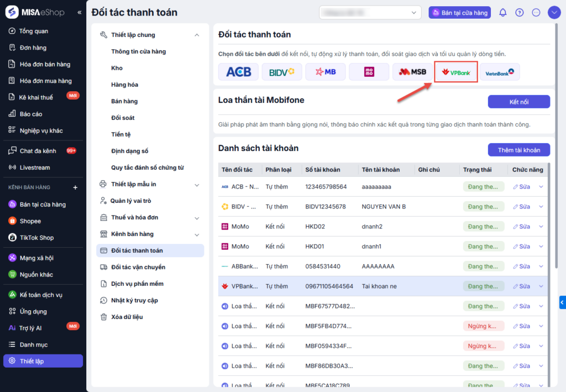Select the MB bank partner logo
Image resolution: width=566 pixels, height=392 pixels.
coord(325,72)
